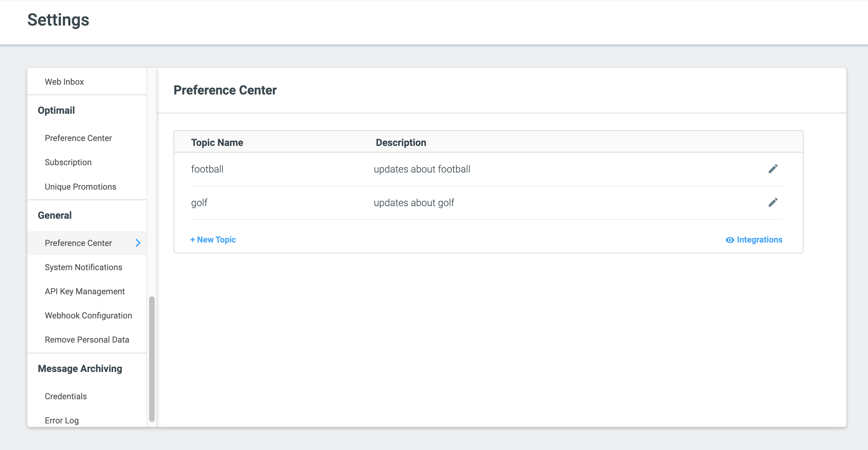
Task: Click the chevron next to Preference Center
Action: click(x=138, y=243)
